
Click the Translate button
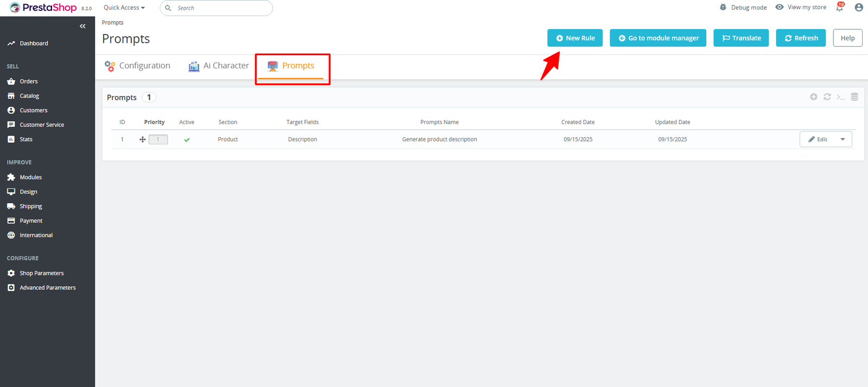point(741,38)
